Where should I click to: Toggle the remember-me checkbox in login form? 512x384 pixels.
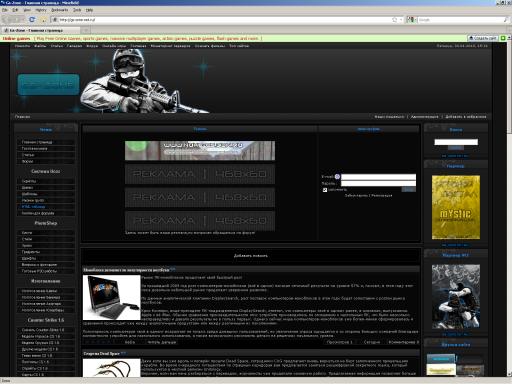tap(325, 190)
